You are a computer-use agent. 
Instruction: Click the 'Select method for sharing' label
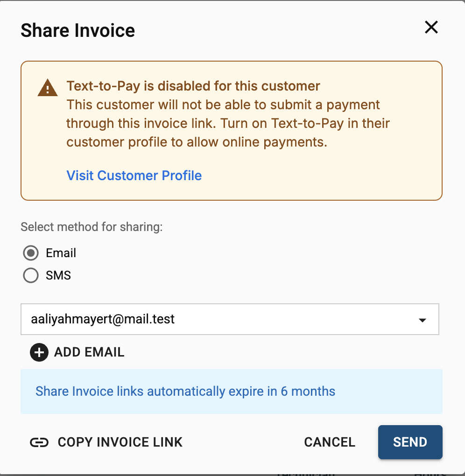pos(92,227)
